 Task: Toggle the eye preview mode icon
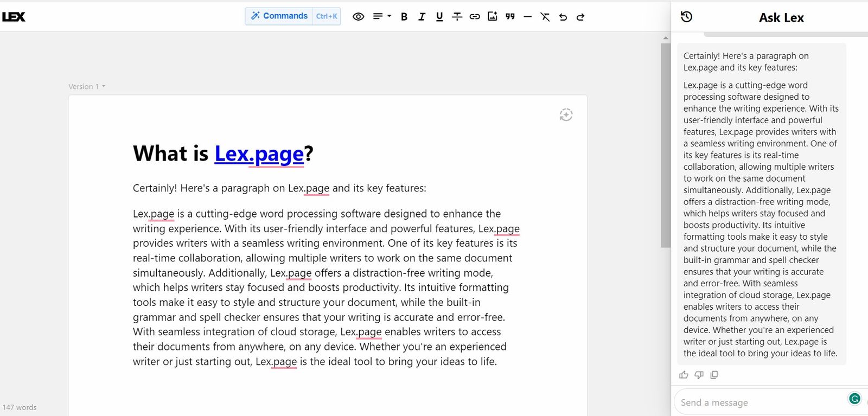[x=358, y=17]
